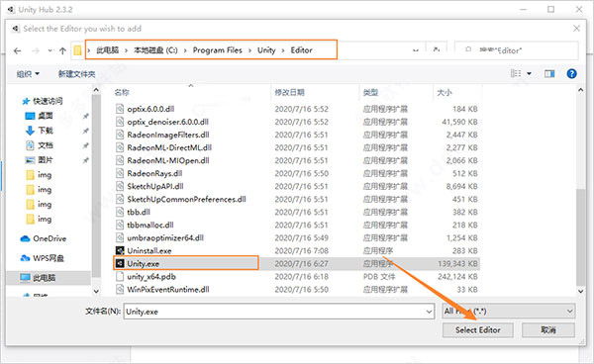
Task: Go up one folder level
Action: tap(62, 50)
